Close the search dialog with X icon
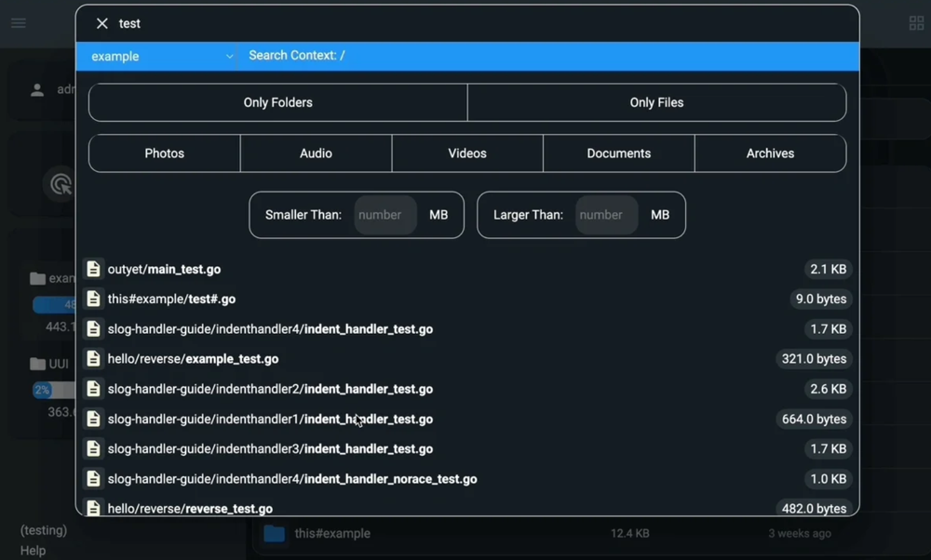 point(102,23)
